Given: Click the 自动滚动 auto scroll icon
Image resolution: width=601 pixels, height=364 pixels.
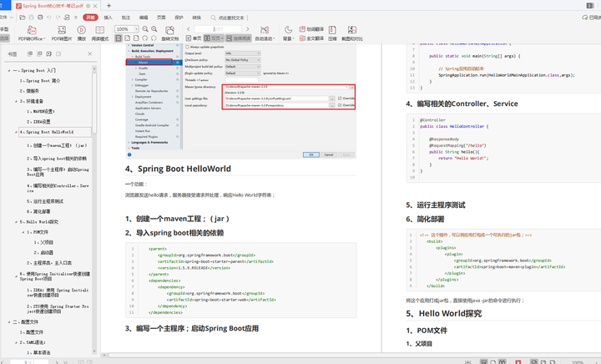Looking at the screenshot, I should pos(265,30).
